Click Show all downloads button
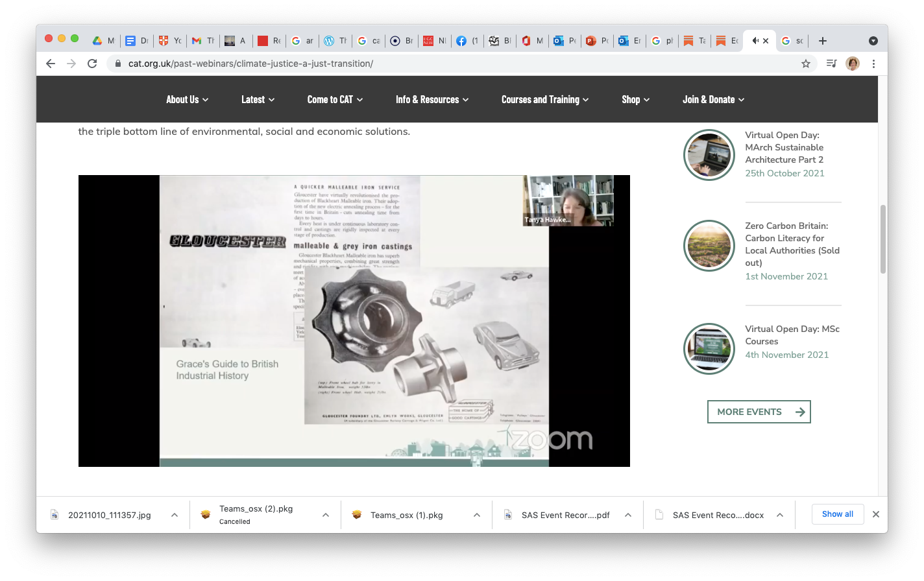 [x=838, y=514]
